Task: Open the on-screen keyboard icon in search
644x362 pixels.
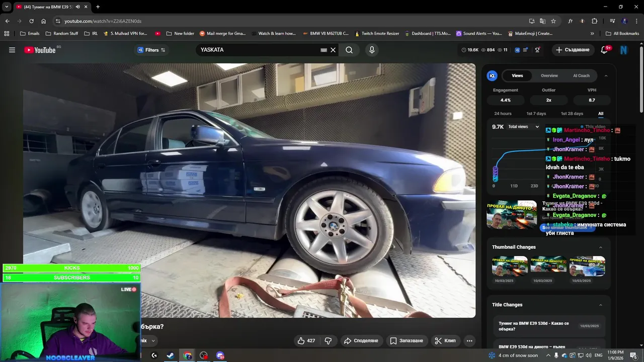Action: (x=324, y=50)
